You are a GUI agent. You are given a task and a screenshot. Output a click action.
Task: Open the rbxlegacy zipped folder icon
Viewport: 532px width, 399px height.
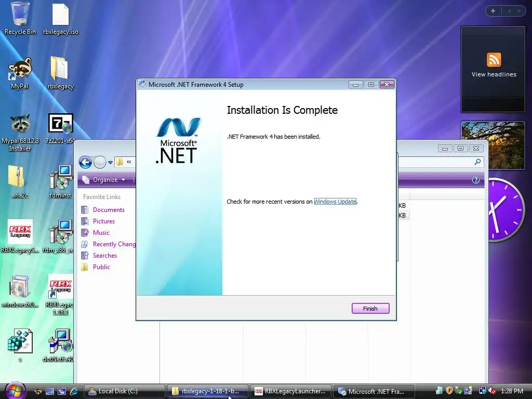click(x=61, y=74)
